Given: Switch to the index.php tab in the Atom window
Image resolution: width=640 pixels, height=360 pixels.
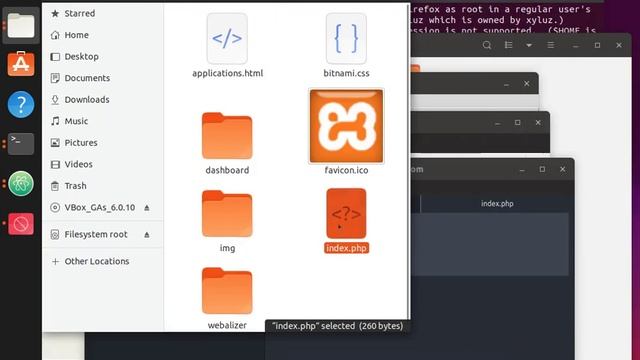Looking at the screenshot, I should pyautogui.click(x=497, y=204).
